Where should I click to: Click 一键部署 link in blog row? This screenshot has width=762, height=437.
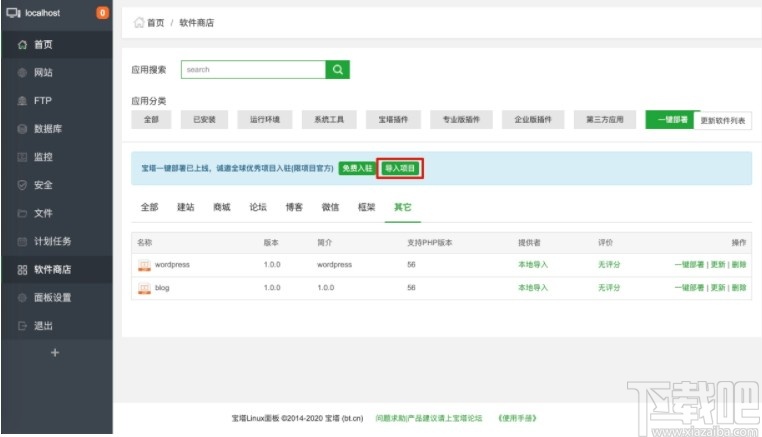(689, 288)
